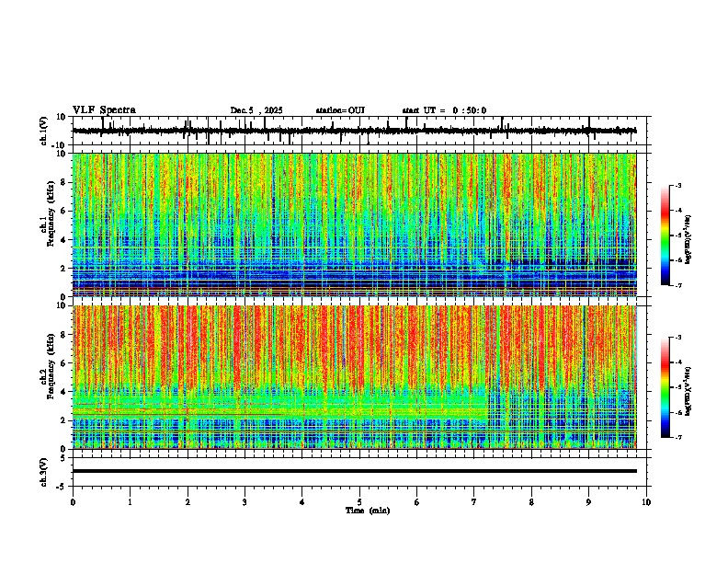Image resolution: width=728 pixels, height=563 pixels.
Task: Click time axis tick label "8"
Action: click(x=531, y=502)
